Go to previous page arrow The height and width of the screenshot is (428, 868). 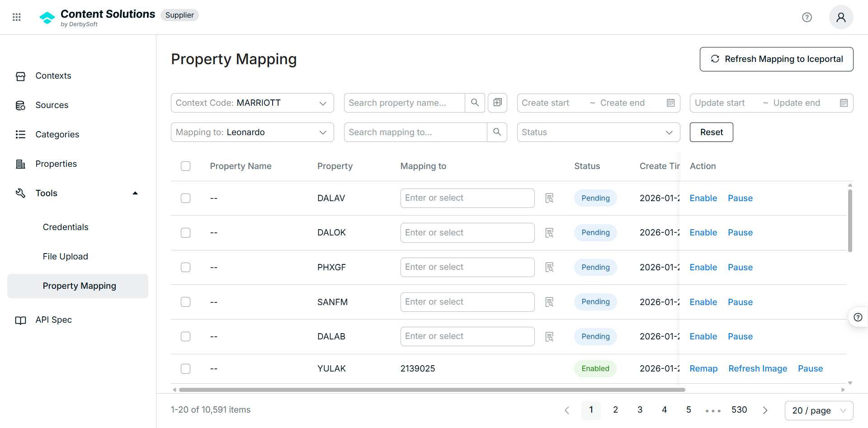point(566,410)
